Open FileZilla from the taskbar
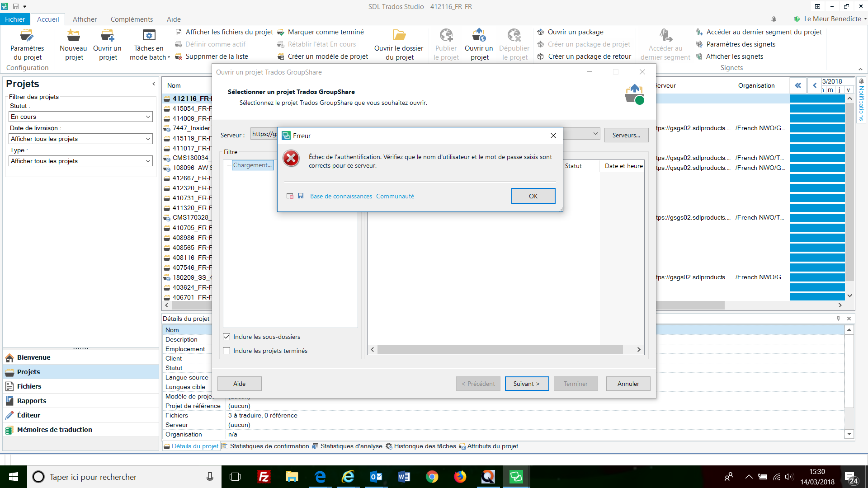 264,477
